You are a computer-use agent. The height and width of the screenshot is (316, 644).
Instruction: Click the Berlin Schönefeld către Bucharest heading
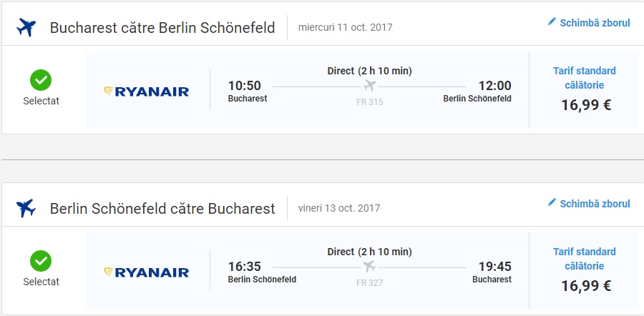coord(162,209)
